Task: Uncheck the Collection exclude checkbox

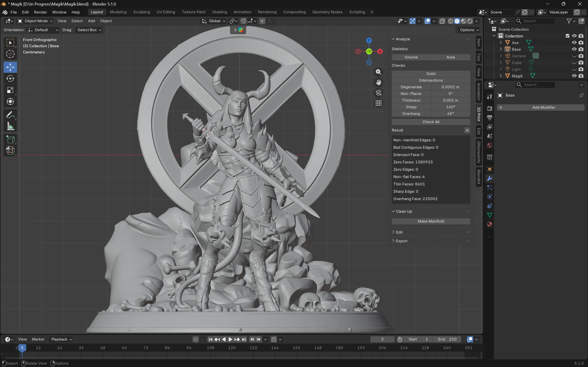Action: tap(567, 36)
